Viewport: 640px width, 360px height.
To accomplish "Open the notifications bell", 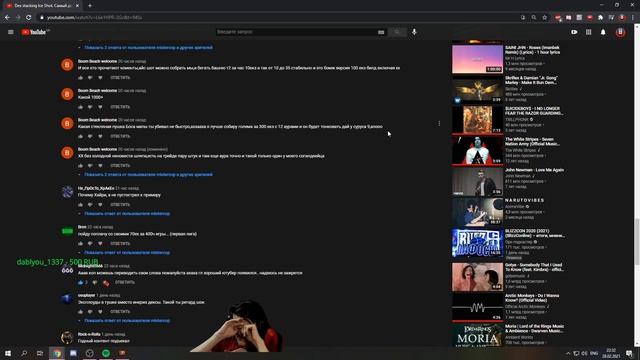I will (603, 32).
